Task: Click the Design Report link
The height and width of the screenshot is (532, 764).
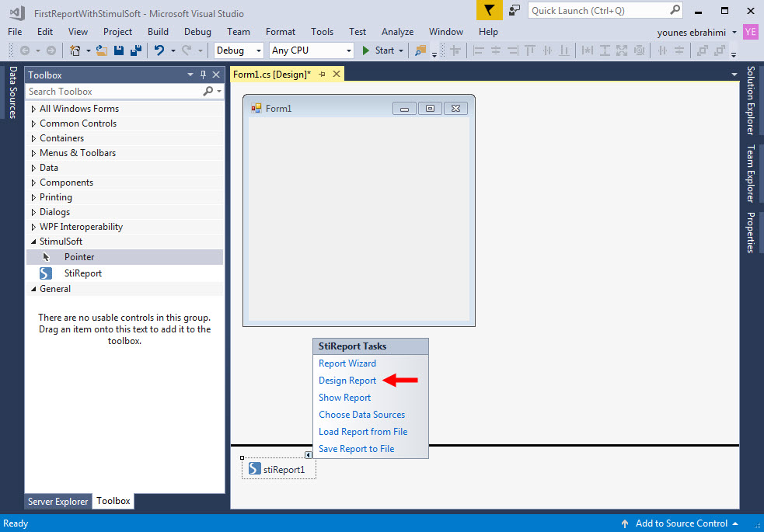Action: [347, 380]
